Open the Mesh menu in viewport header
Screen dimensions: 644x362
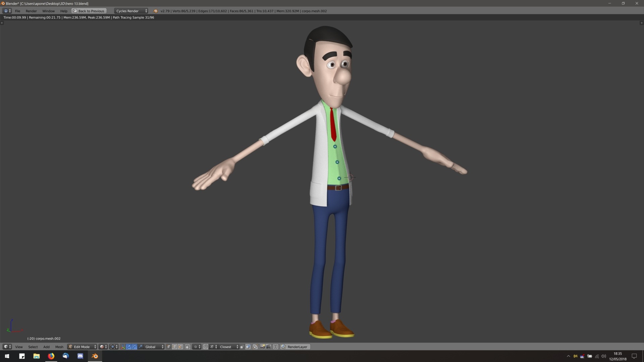[59, 347]
